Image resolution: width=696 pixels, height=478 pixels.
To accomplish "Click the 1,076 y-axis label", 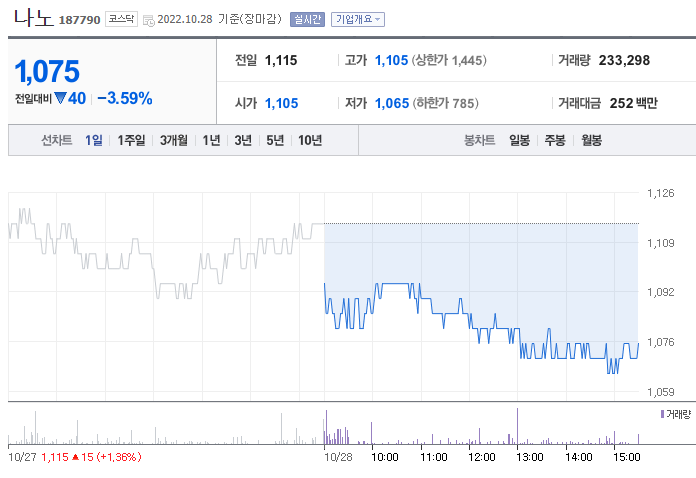I will [x=660, y=342].
